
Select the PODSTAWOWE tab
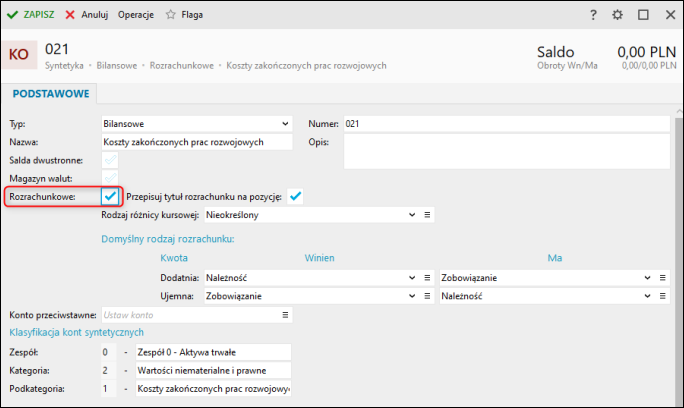51,93
